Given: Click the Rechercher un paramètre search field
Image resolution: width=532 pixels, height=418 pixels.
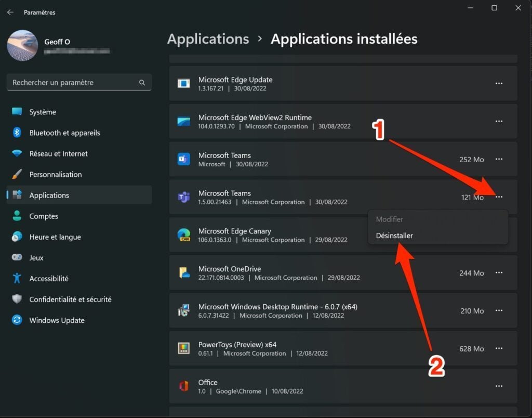Looking at the screenshot, I should [79, 83].
